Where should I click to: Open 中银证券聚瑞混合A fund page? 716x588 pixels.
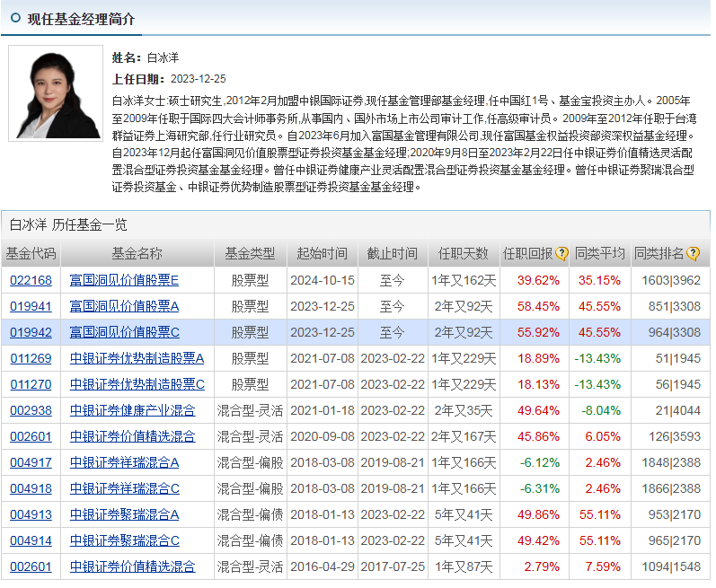click(124, 514)
